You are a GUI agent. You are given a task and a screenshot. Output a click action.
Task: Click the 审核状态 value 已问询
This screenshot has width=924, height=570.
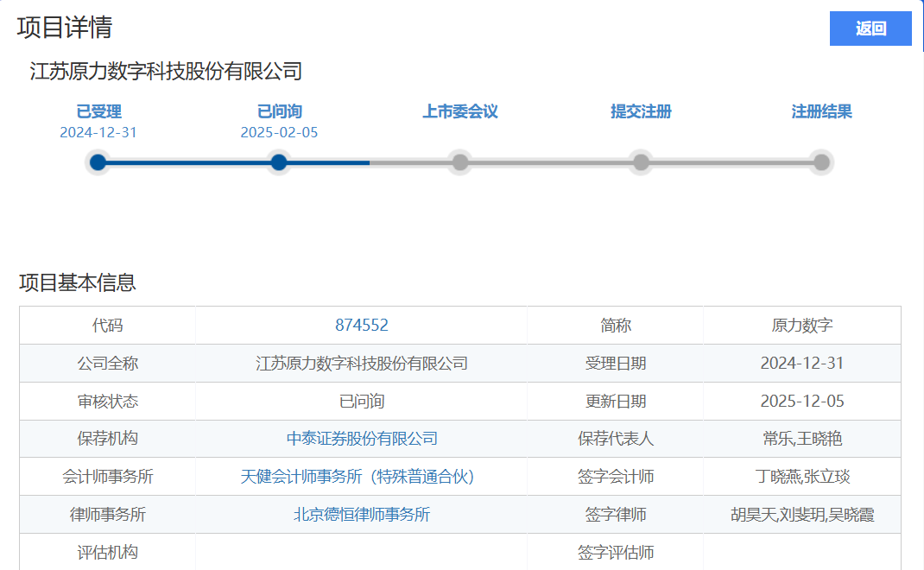coord(361,401)
